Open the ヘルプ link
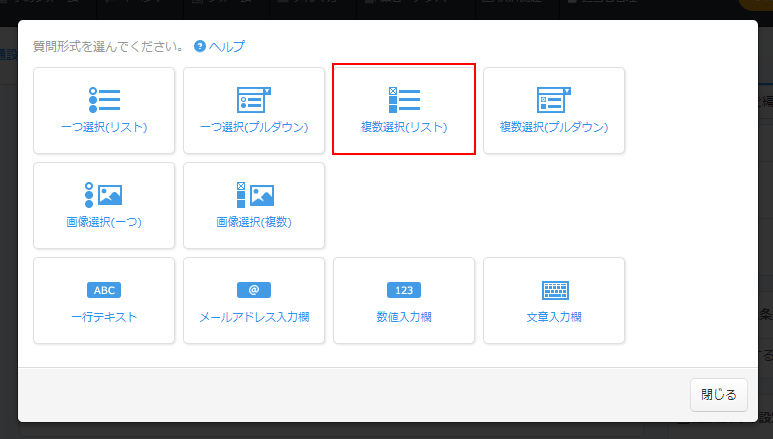Viewport: 773px width, 439px height. click(x=227, y=46)
